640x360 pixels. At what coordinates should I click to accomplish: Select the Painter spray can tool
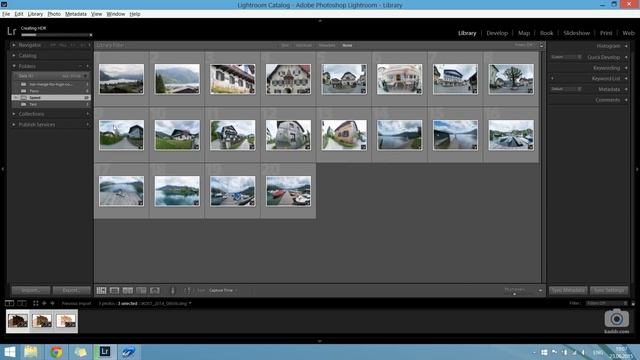click(x=173, y=290)
